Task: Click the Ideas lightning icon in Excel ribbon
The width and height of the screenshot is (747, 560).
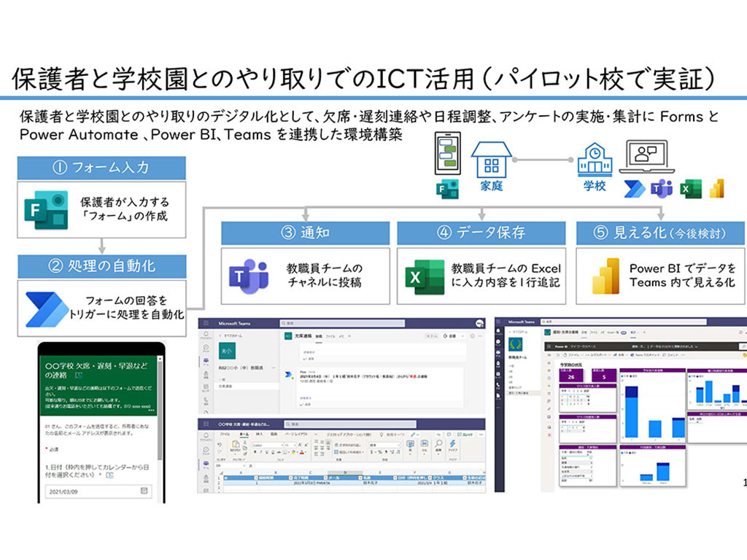Action: click(452, 443)
